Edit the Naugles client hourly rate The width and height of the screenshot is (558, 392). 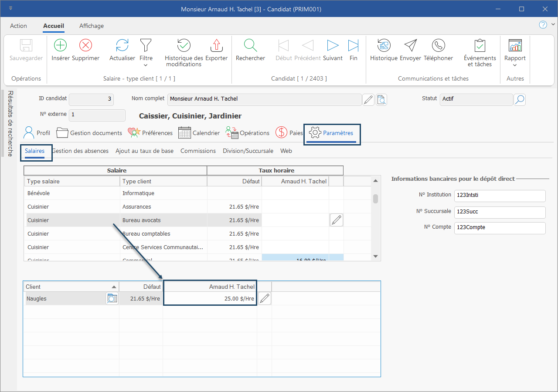(265, 299)
